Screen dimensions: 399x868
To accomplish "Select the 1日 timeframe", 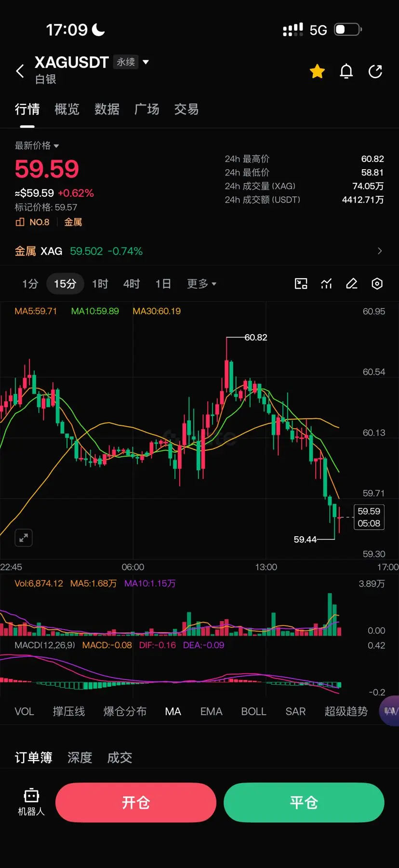I will pyautogui.click(x=163, y=284).
